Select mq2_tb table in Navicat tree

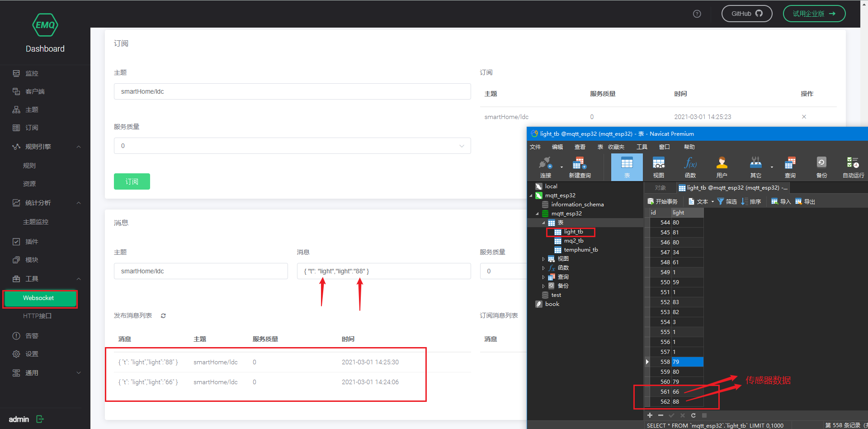(573, 241)
